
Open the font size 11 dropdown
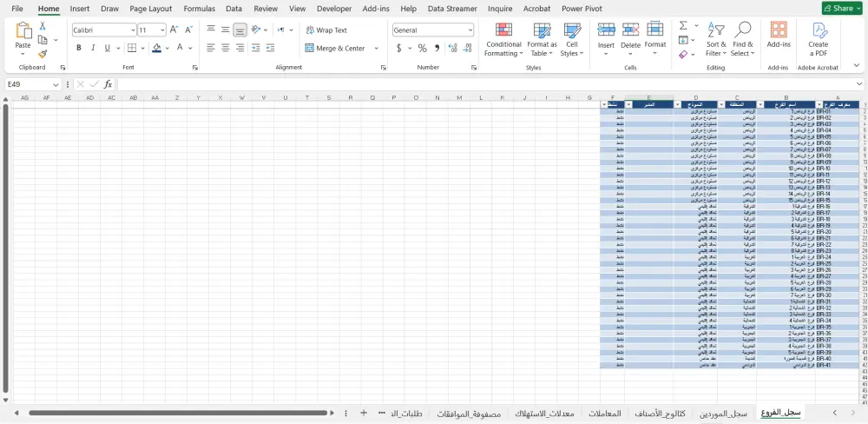(163, 30)
